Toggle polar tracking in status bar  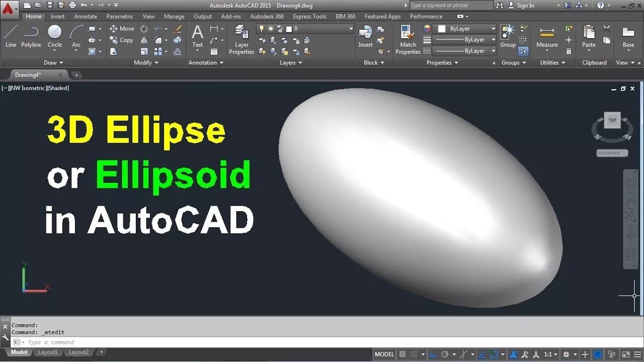click(x=445, y=354)
